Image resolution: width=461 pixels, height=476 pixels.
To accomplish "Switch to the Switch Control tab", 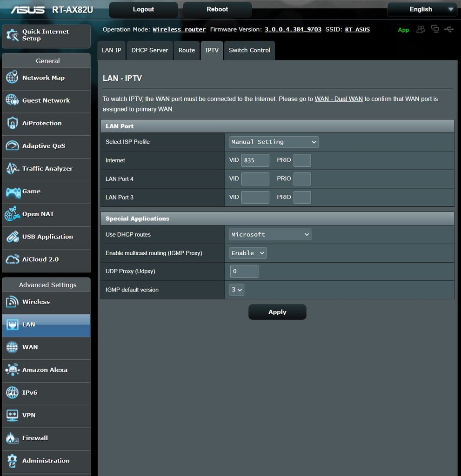I will coord(249,50).
